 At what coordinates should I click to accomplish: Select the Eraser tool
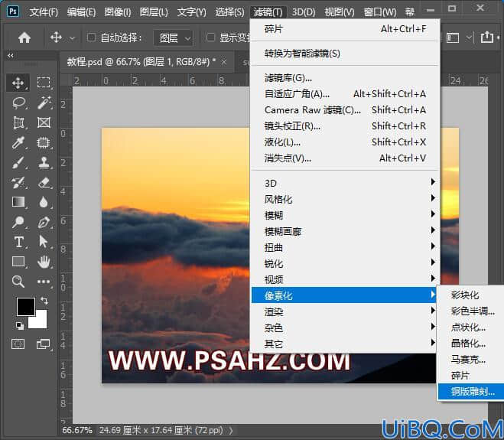tap(44, 183)
